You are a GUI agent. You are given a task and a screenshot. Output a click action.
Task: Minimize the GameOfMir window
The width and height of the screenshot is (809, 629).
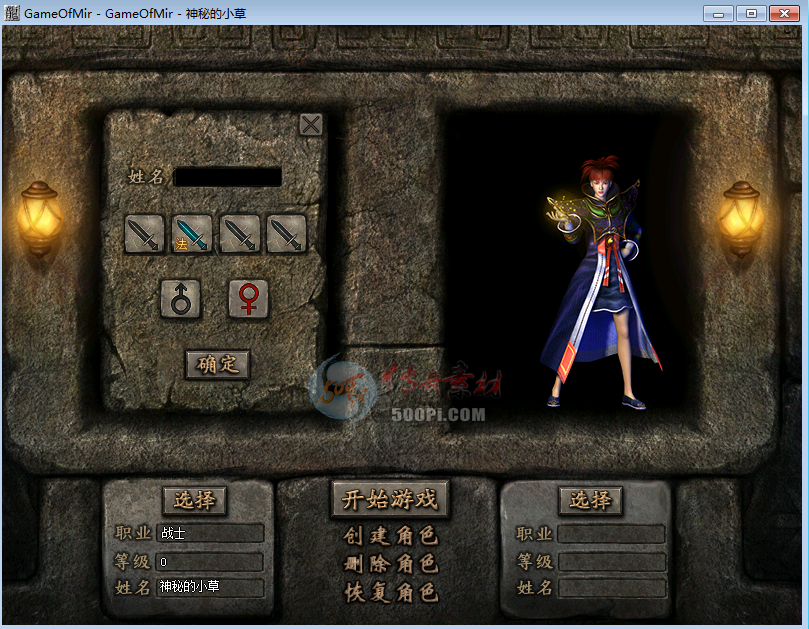[718, 13]
